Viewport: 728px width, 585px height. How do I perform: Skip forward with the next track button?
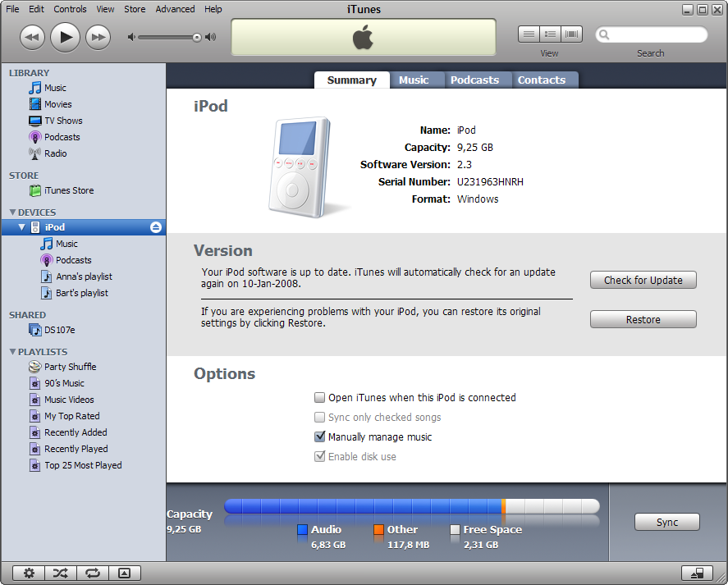pyautogui.click(x=98, y=37)
